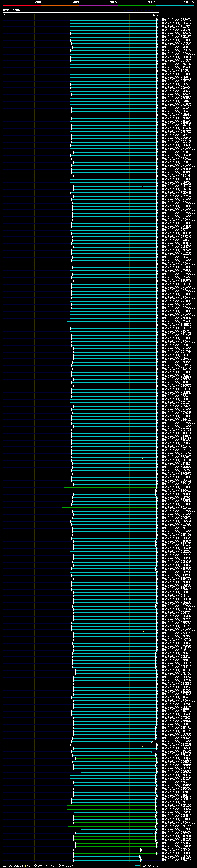Click the orange ~40% identity scale segment
This screenshot has height=868, width=197.
tap(60, 6)
